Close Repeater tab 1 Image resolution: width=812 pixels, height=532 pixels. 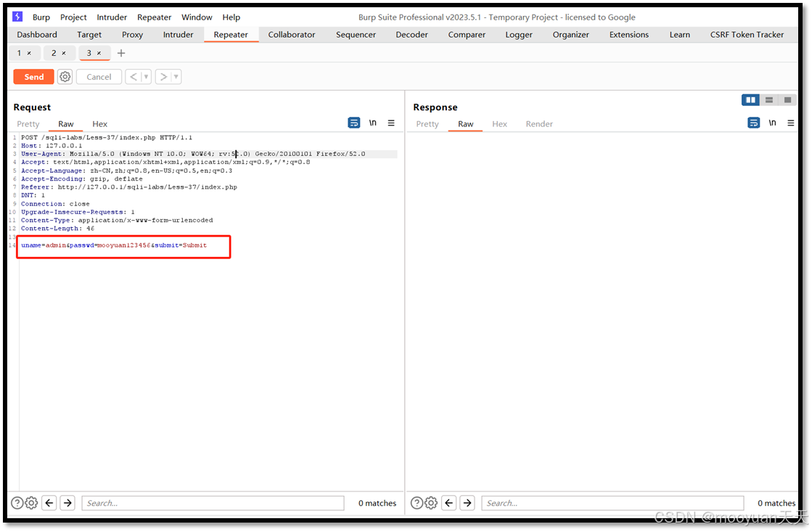(29, 53)
